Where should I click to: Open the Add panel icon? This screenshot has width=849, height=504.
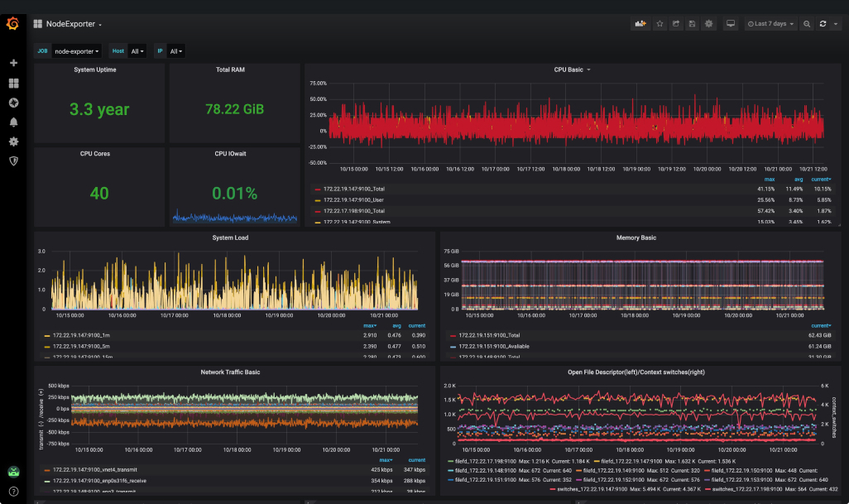coord(640,24)
